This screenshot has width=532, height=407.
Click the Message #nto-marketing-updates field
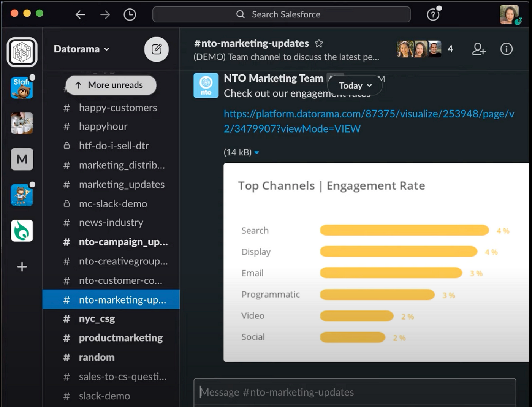click(x=355, y=392)
